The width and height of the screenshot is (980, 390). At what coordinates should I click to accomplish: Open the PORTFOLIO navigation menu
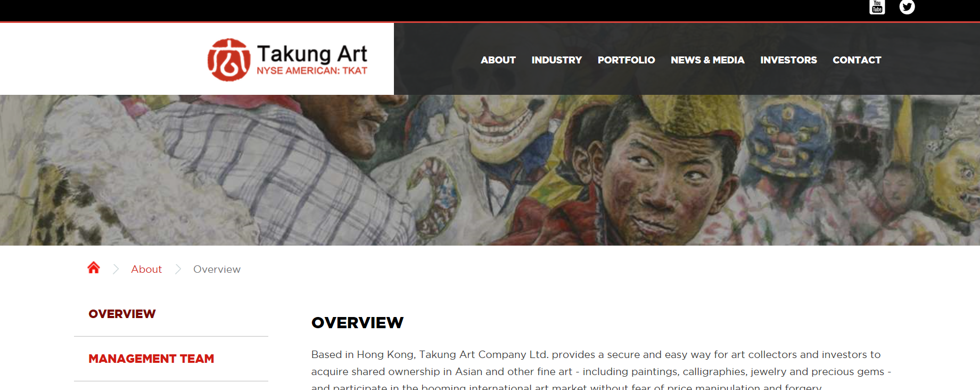point(626,60)
